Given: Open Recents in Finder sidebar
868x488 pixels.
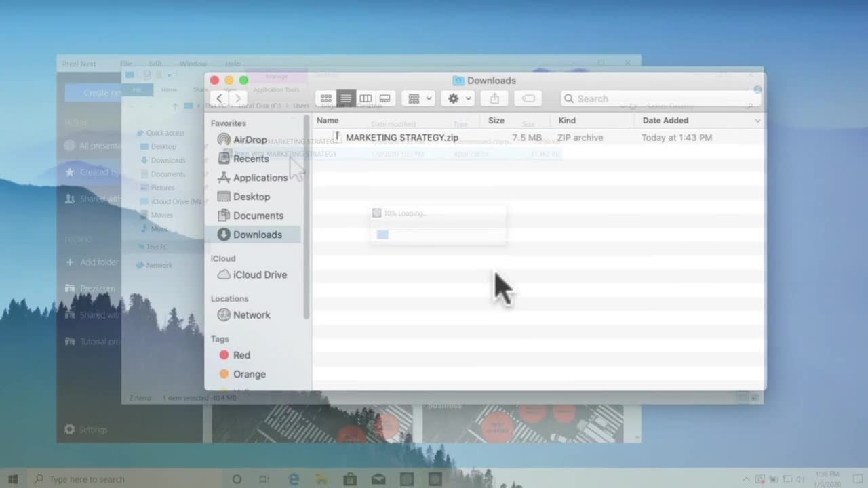Looking at the screenshot, I should [243, 159].
